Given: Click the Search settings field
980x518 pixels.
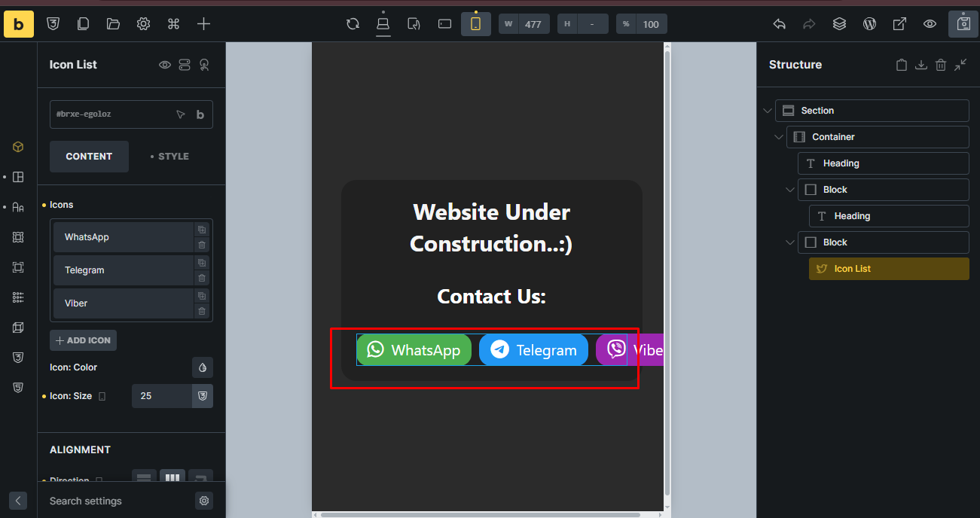Looking at the screenshot, I should (117, 501).
